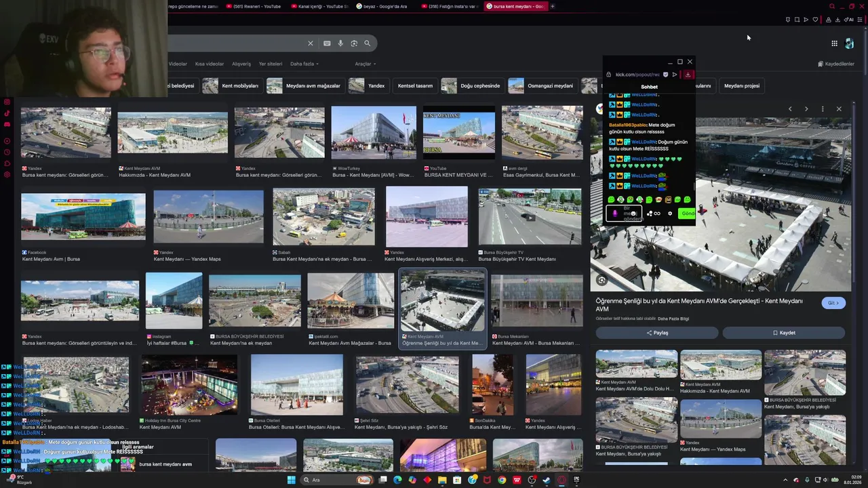Select the Kısa videolar search filter
Image resolution: width=868 pixels, height=488 pixels.
click(210, 64)
